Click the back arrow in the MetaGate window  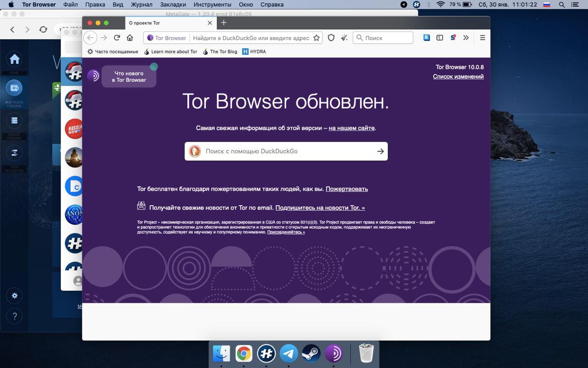pos(12,29)
